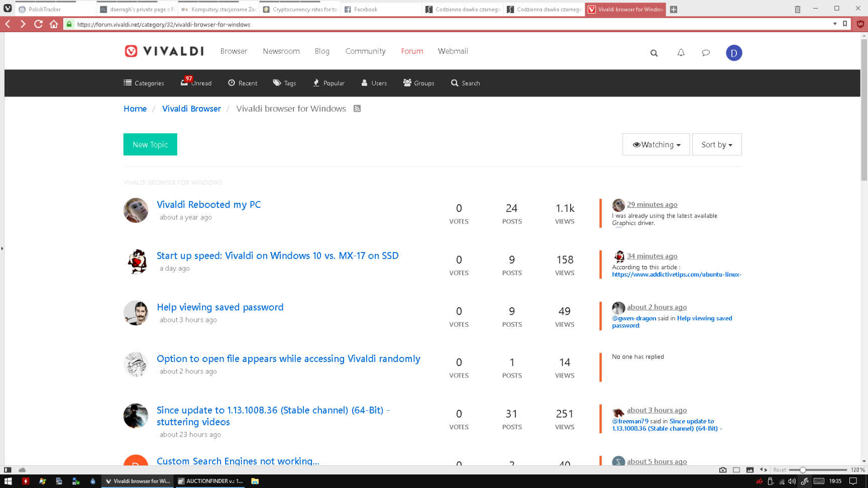Open Tags in forum navigation

point(284,83)
